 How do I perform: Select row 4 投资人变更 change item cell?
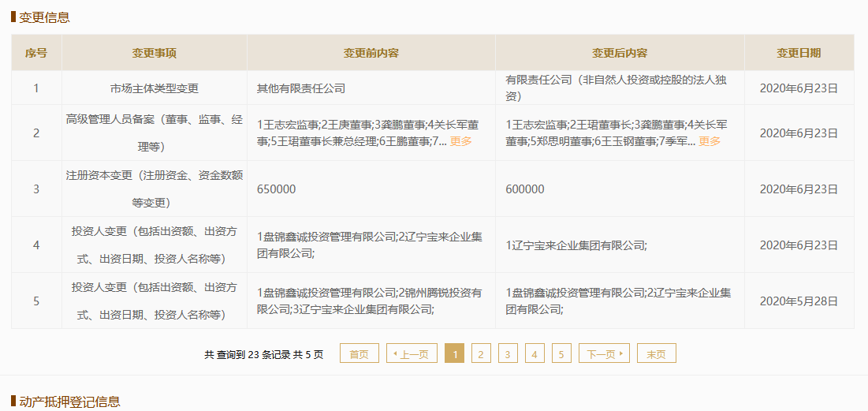[155, 245]
